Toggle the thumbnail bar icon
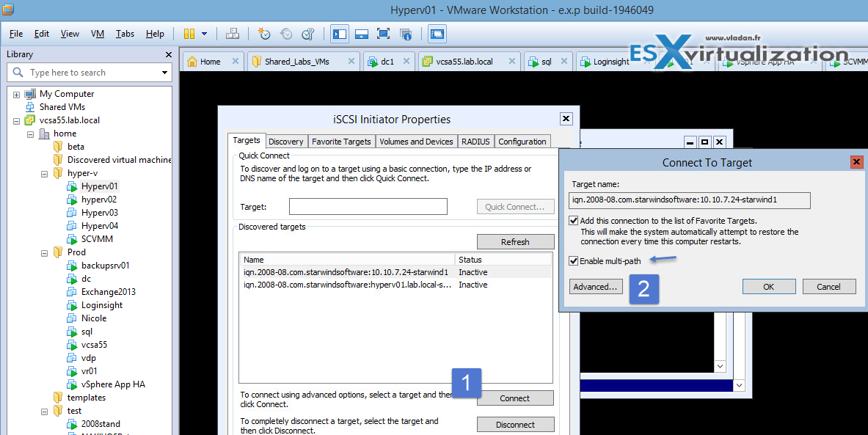868x435 pixels. pos(362,34)
